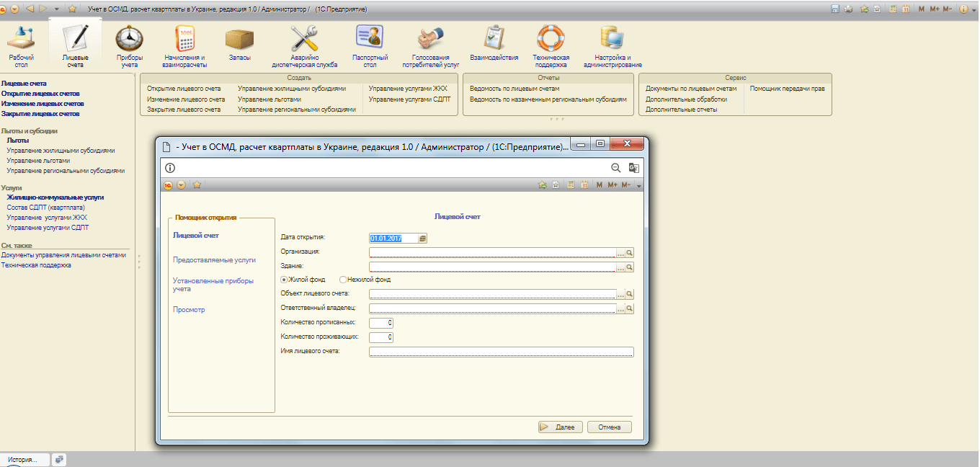Click info icon in main window toolbar
980x467 pixels.
pyautogui.click(x=963, y=9)
